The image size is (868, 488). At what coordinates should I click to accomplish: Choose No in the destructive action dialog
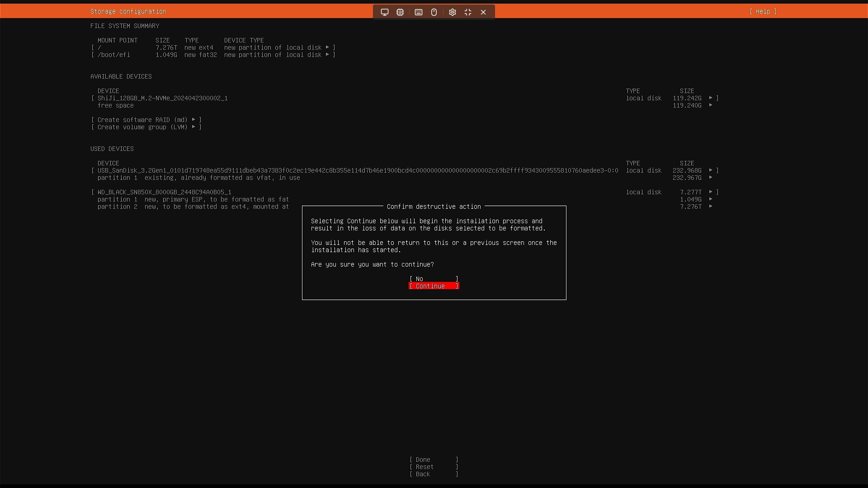pos(434,279)
